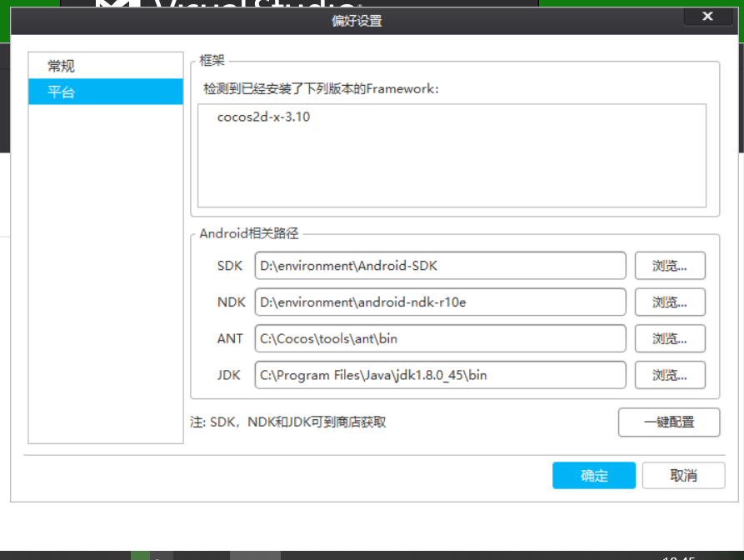Click the NDK label
Screen dimensions: 744x560
coord(231,302)
